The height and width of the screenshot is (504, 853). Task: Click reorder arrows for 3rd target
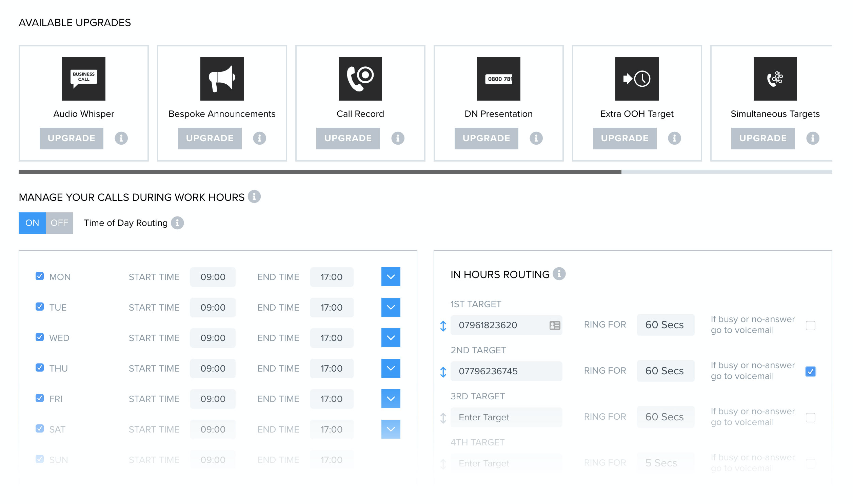[443, 418]
